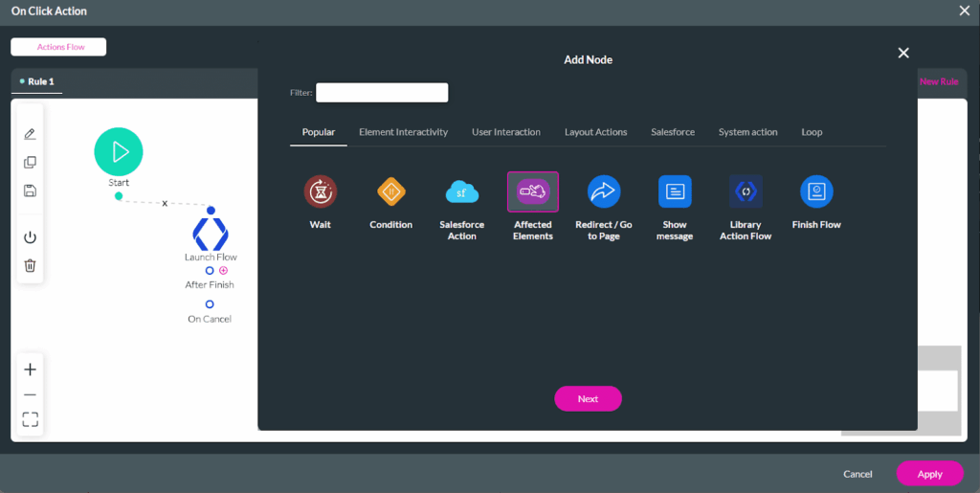Click the Cancel button
This screenshot has height=493, width=980.
click(x=857, y=474)
